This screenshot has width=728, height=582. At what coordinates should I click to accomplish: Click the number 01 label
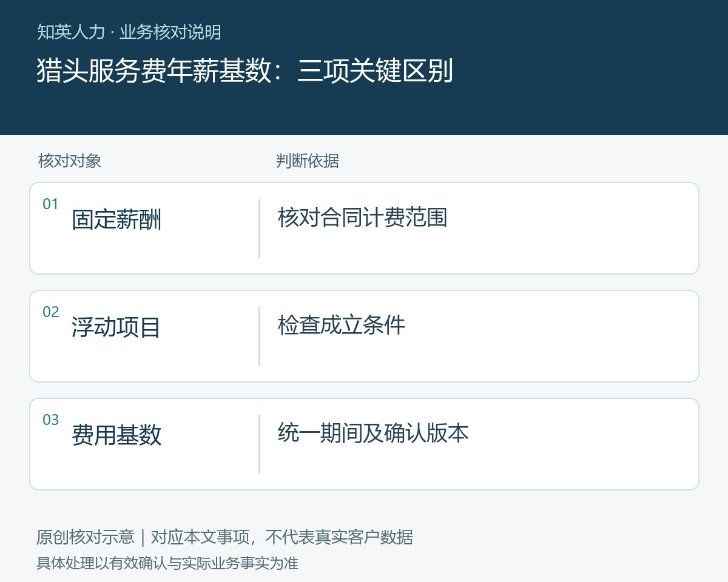tap(50, 204)
